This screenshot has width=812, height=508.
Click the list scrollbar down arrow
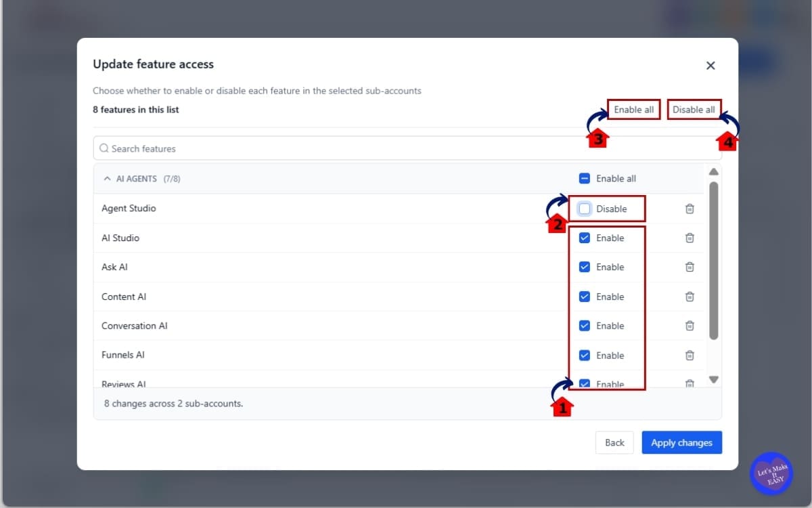[713, 379]
